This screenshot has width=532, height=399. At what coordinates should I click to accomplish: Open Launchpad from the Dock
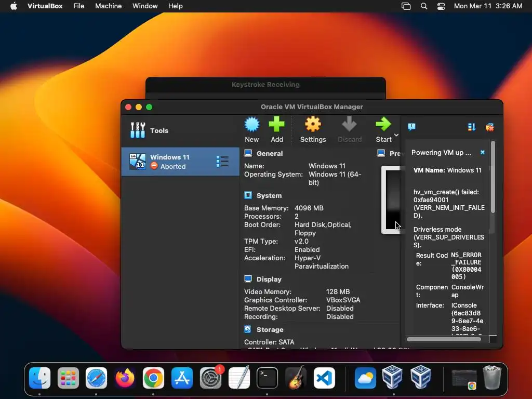[x=68, y=378]
